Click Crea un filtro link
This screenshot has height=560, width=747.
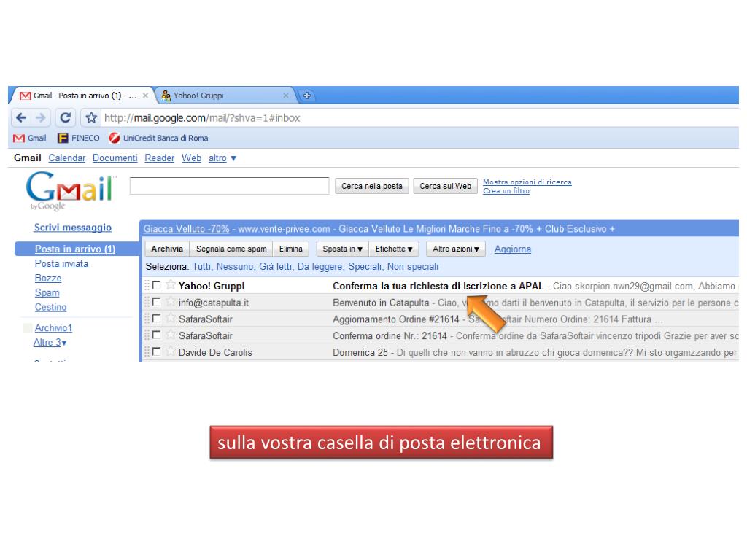(506, 190)
